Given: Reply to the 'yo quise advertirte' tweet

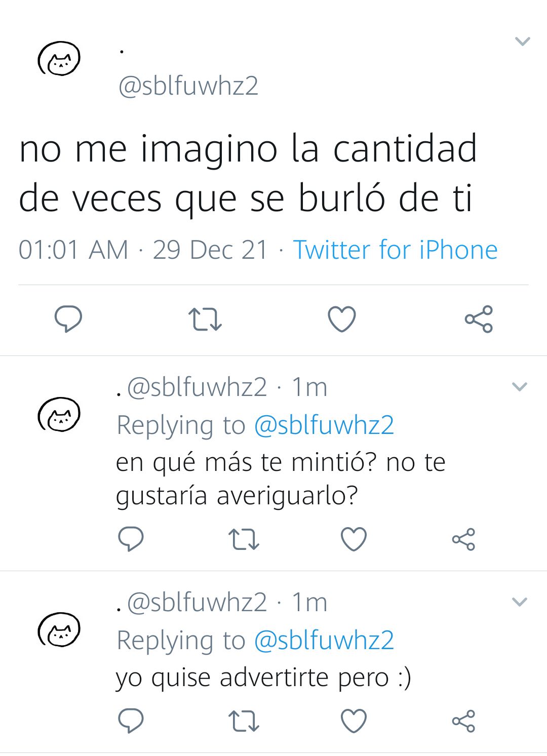Looking at the screenshot, I should pos(131,721).
